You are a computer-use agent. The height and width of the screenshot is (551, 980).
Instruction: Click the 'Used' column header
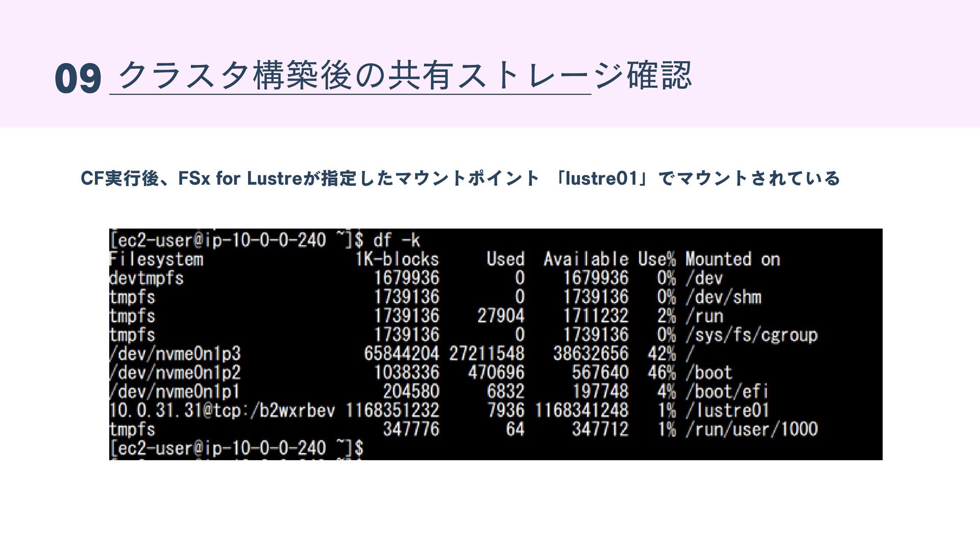pos(505,259)
